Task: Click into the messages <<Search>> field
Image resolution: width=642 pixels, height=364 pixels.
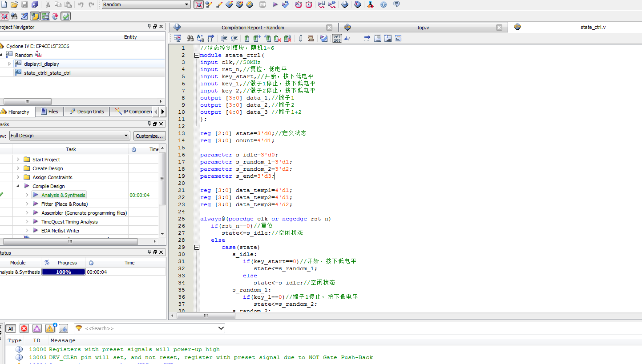Action: (149, 328)
